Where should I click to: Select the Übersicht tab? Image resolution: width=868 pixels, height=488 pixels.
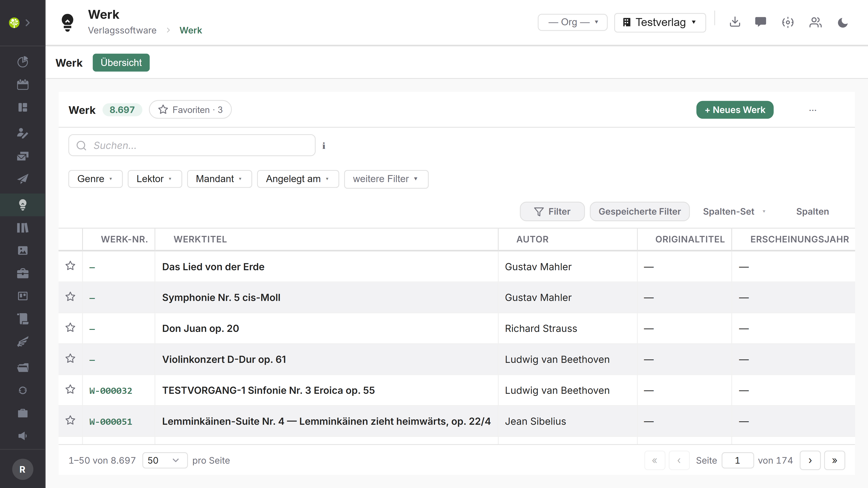pyautogui.click(x=121, y=63)
